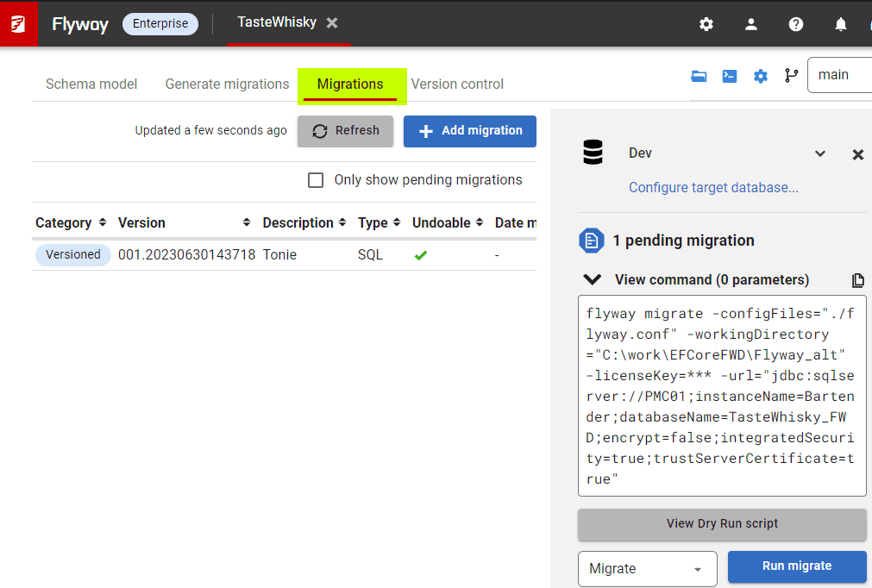Screen dimensions: 872x588
Task: Click the Enterprise edition badge
Action: coord(160,24)
